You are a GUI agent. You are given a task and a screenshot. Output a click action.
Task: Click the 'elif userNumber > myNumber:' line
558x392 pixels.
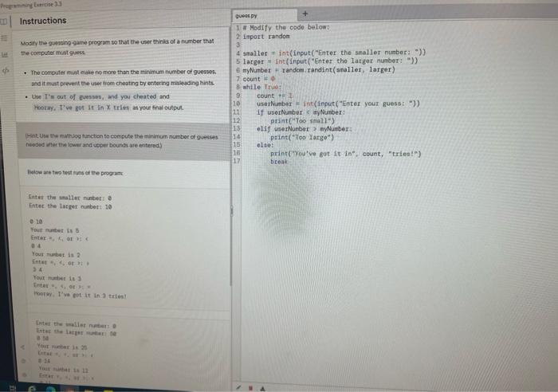pyautogui.click(x=305, y=129)
